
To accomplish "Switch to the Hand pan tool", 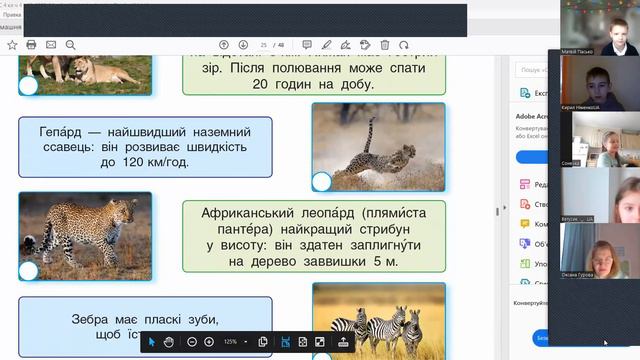I will pos(169,342).
